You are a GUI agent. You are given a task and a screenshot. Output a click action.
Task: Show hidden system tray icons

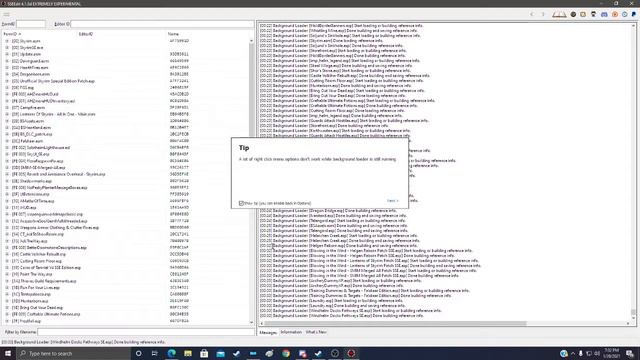coord(573,353)
